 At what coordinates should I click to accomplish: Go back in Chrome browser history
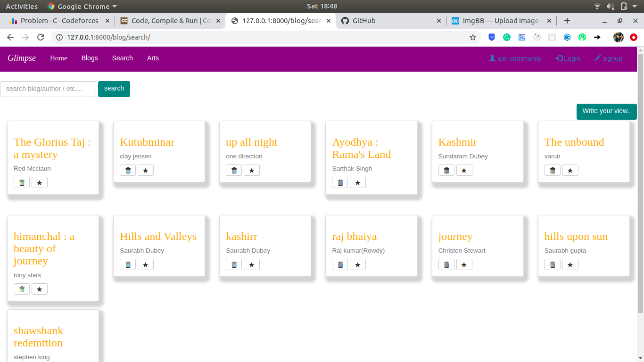click(x=10, y=37)
